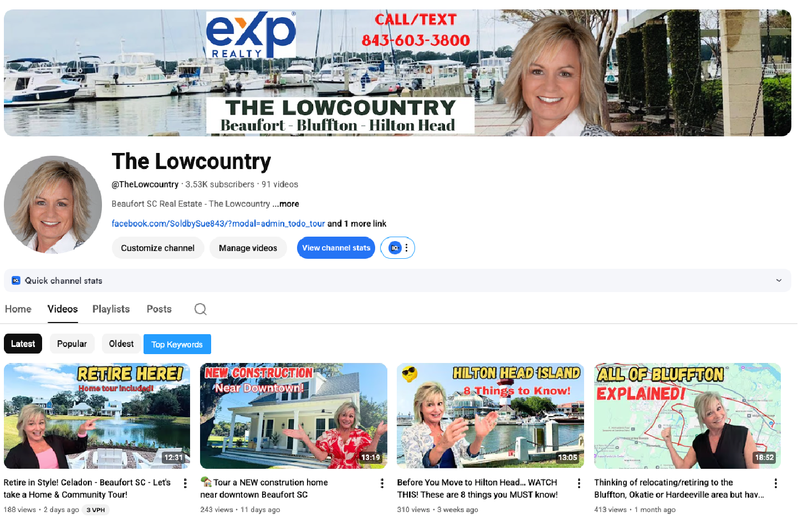
Task: Select the Latest sort filter chip
Action: pyautogui.click(x=23, y=344)
